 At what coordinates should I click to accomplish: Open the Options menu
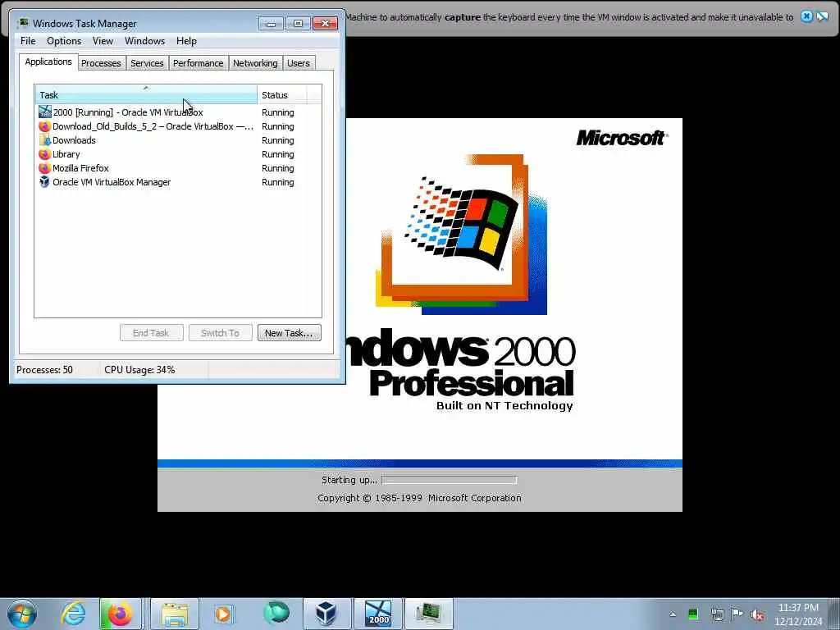pos(64,41)
